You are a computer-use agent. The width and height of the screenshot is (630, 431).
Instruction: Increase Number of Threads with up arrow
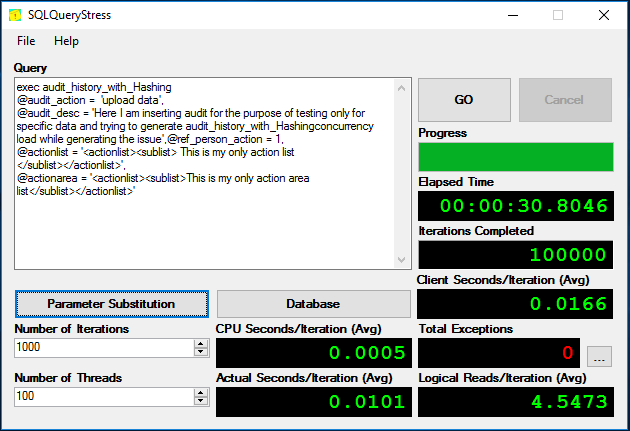tap(200, 392)
